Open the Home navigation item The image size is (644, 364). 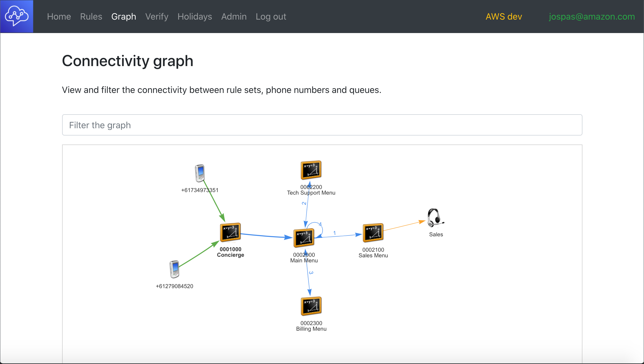click(59, 17)
